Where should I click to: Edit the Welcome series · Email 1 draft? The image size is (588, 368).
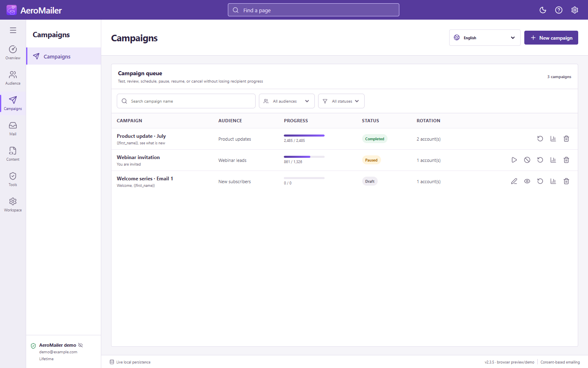point(514,181)
